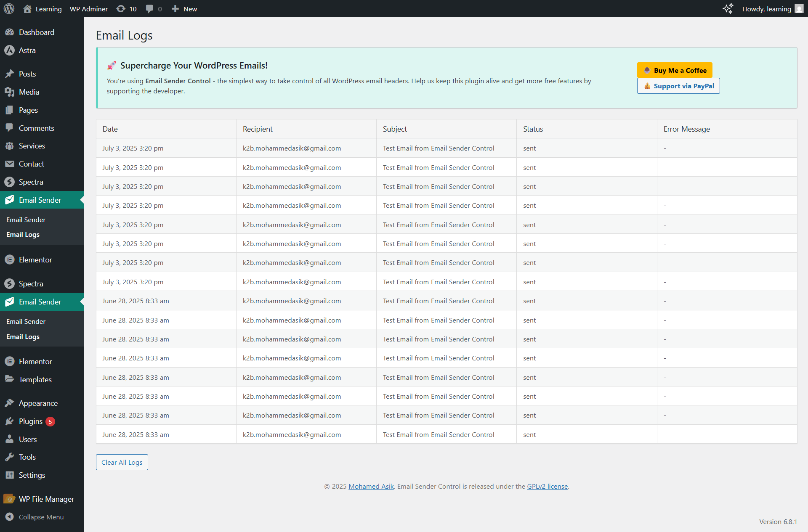Click the plus New content icon

pos(175,9)
